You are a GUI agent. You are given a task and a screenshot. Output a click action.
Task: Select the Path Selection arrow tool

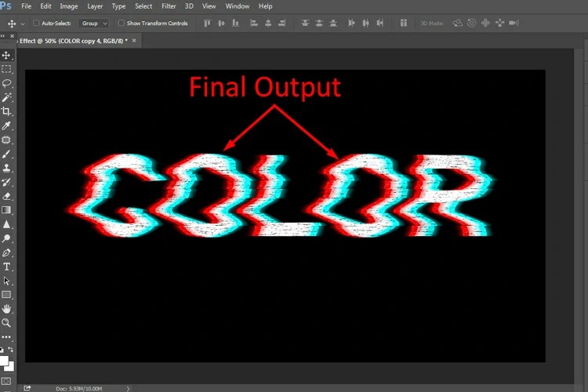pyautogui.click(x=6, y=281)
